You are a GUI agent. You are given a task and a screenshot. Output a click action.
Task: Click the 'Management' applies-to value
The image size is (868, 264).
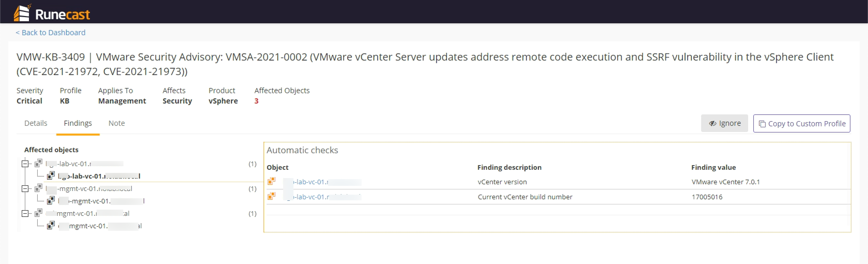coord(122,101)
